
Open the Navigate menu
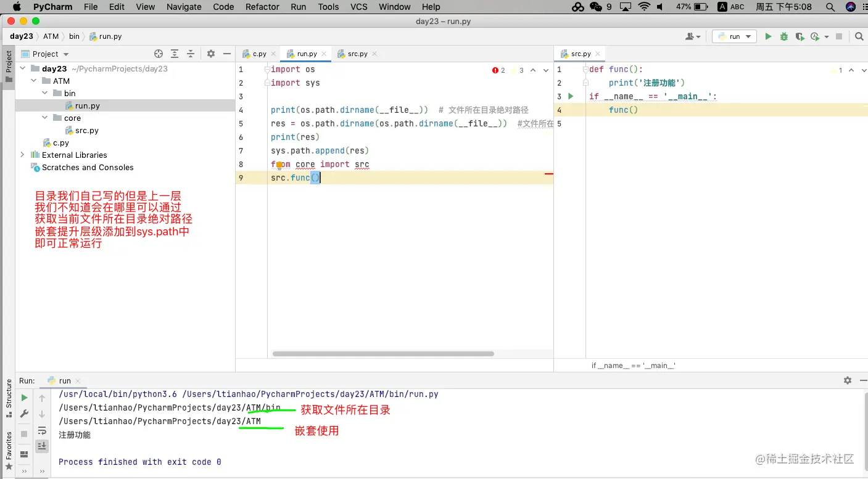pos(184,7)
